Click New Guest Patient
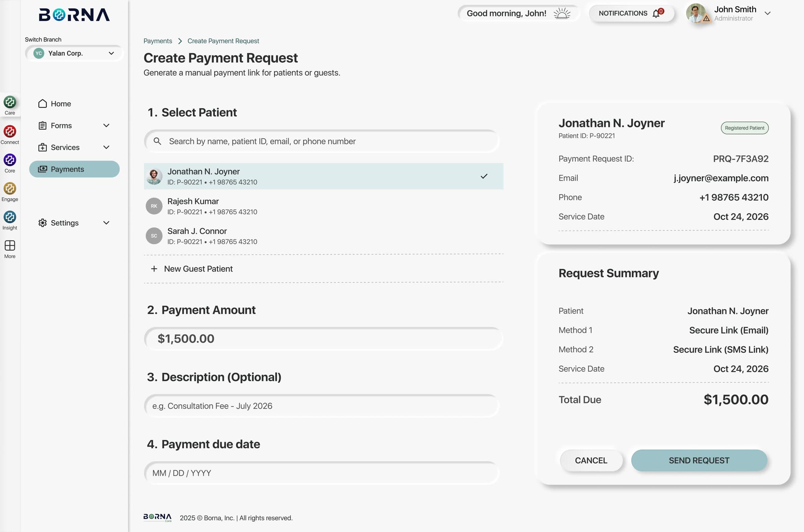804x532 pixels. coord(324,269)
